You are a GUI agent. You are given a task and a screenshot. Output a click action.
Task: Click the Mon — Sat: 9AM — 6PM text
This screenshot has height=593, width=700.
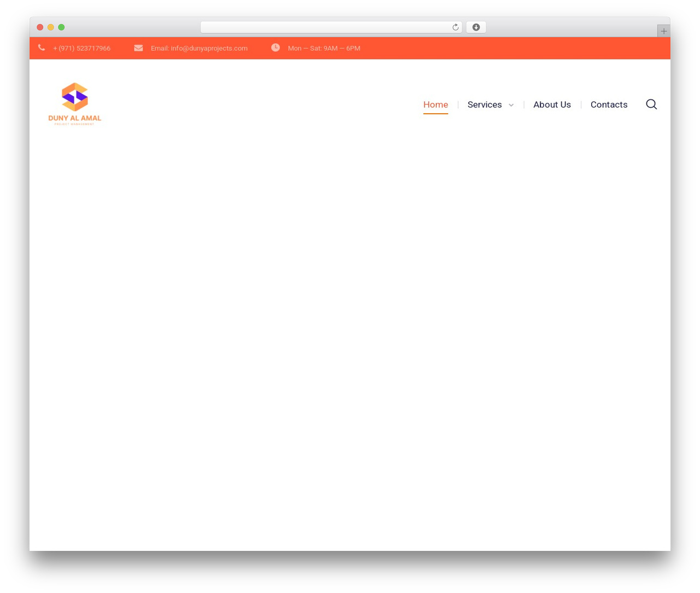pos(324,48)
